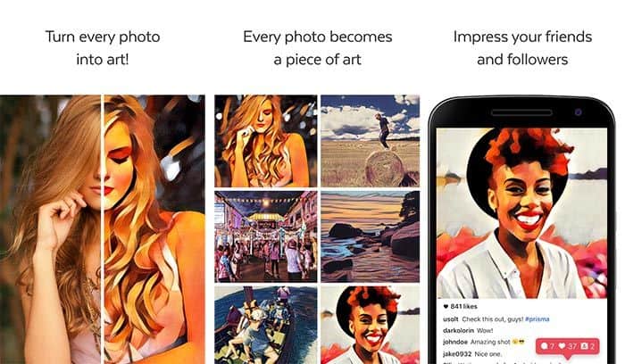
Task: Click the heart icon in red notification popup
Action: (x=562, y=346)
